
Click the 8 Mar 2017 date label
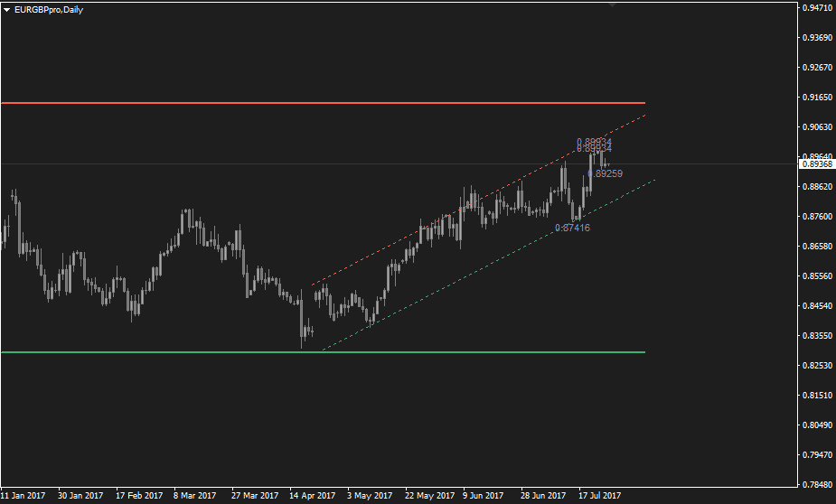[194, 496]
